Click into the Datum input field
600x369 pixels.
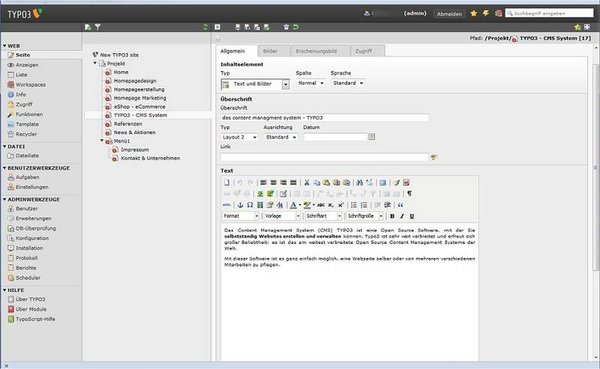pos(335,137)
